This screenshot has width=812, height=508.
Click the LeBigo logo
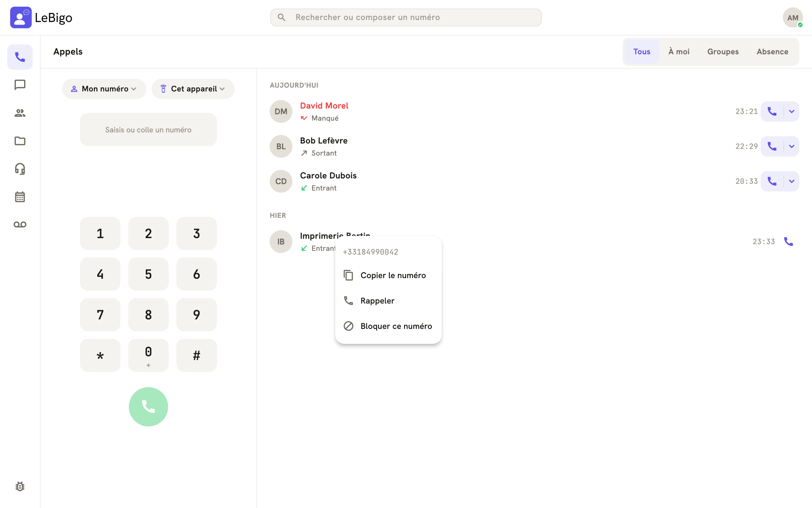pyautogui.click(x=41, y=17)
